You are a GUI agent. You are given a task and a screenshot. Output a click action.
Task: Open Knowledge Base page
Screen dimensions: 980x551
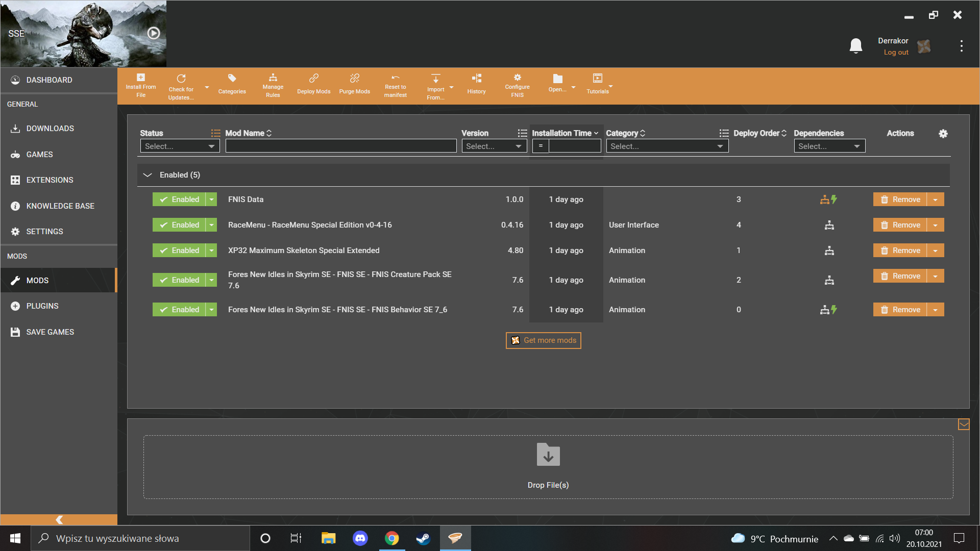(59, 206)
